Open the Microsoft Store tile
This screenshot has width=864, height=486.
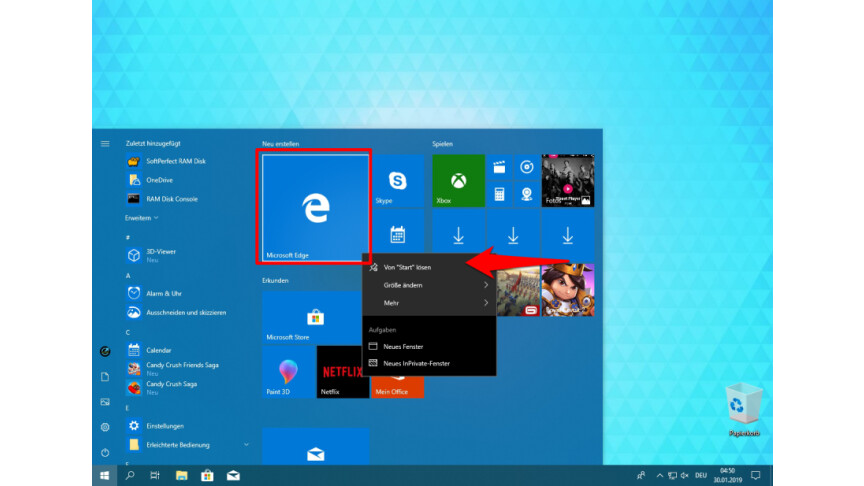click(x=312, y=317)
